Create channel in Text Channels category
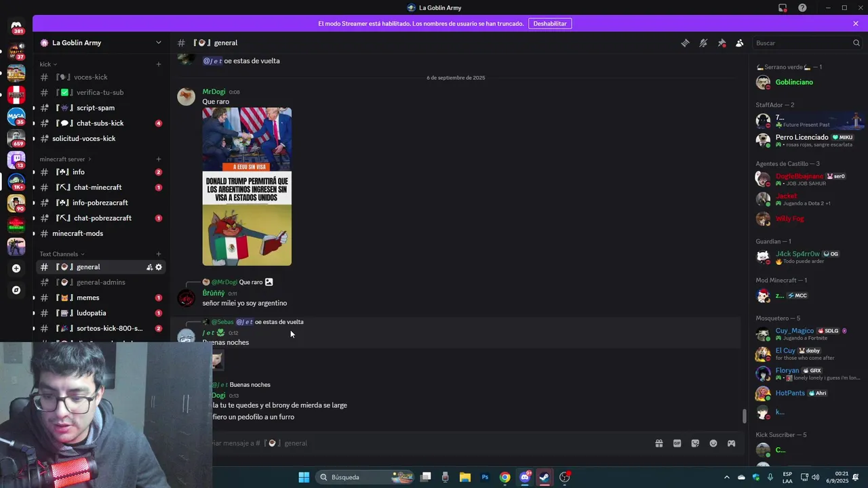The width and height of the screenshot is (868, 488). (x=159, y=254)
